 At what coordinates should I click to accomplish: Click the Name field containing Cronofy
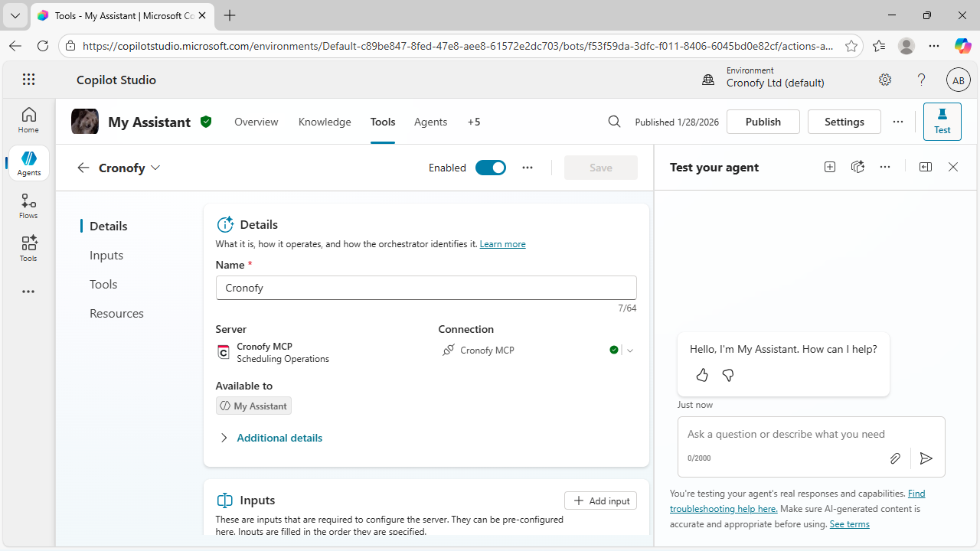click(426, 288)
